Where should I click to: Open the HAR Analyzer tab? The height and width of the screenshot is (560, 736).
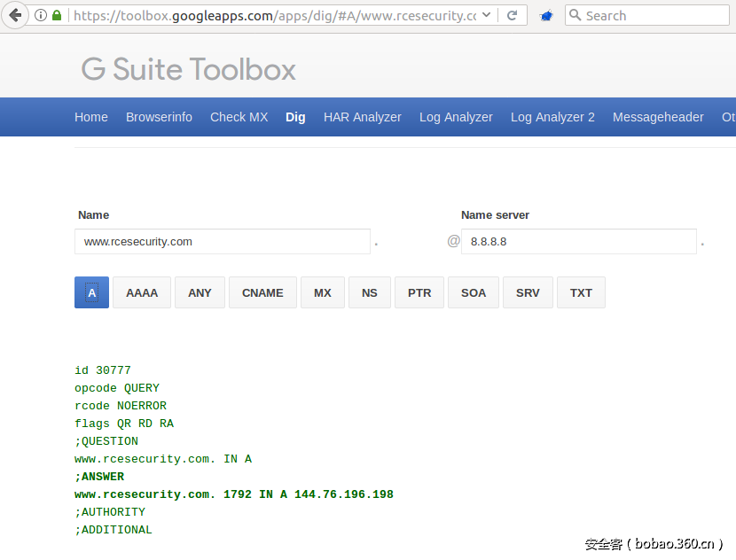(362, 116)
